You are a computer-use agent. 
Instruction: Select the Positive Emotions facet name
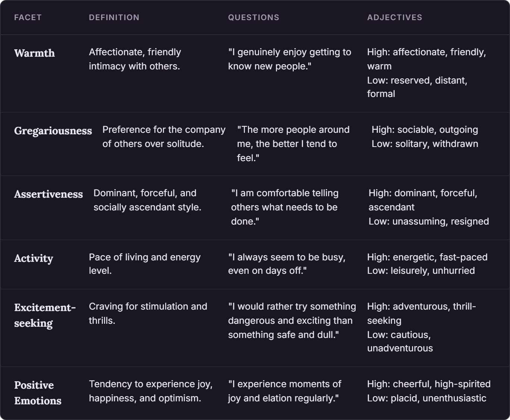(x=38, y=393)
